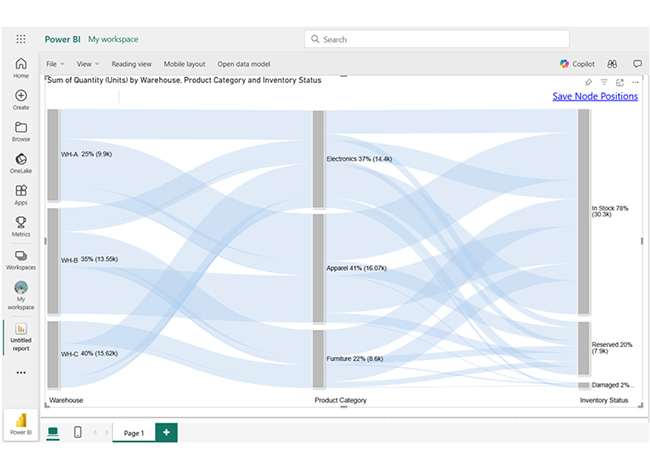The height and width of the screenshot is (469, 650).
Task: Open Metrics trophy icon in sidebar
Action: (21, 226)
